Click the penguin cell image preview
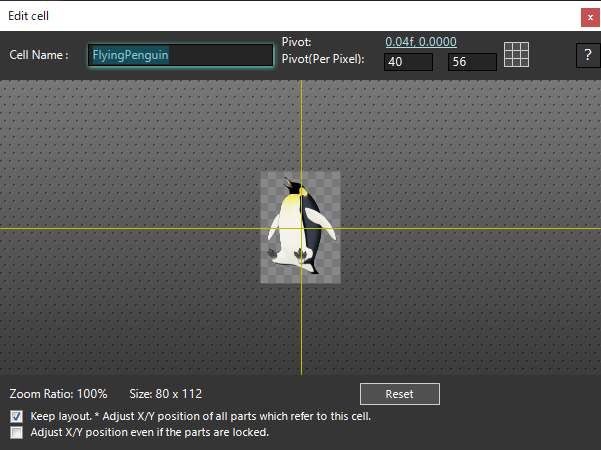The image size is (601, 450). (300, 227)
